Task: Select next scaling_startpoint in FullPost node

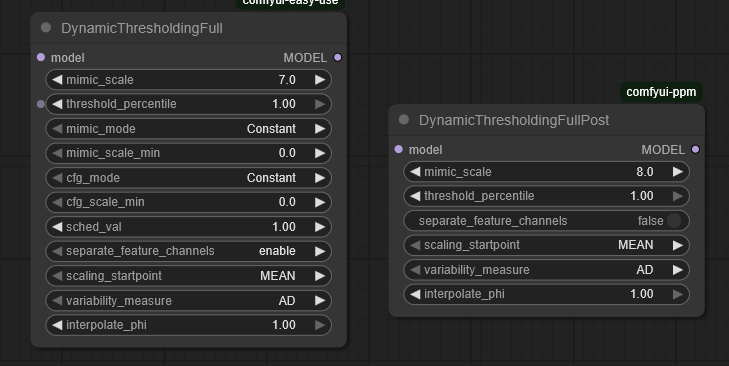Action: pyautogui.click(x=678, y=245)
